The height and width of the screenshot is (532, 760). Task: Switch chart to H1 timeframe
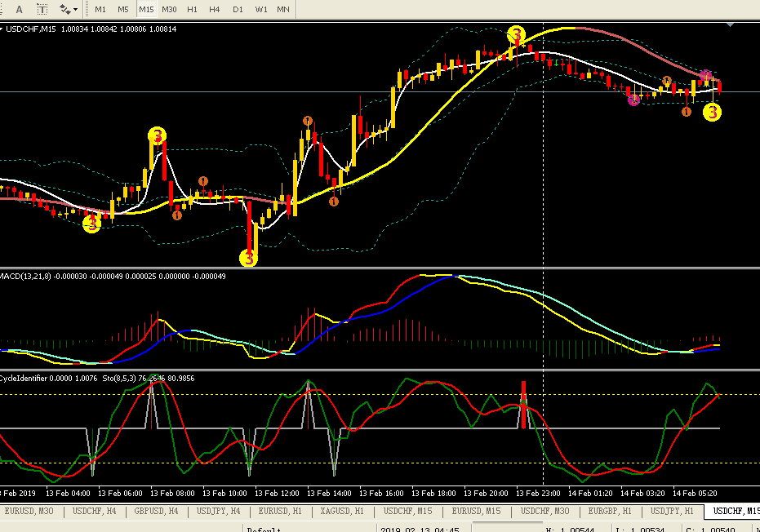pyautogui.click(x=192, y=9)
